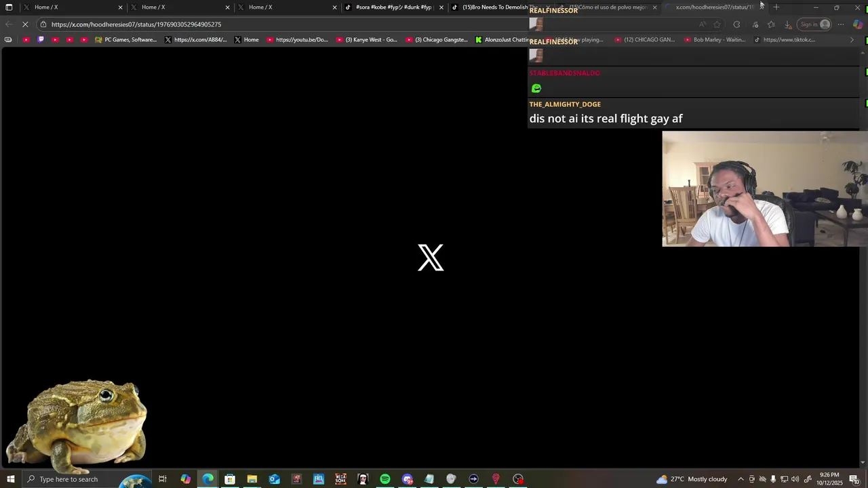The height and width of the screenshot is (488, 868).
Task: Click THE_ALMIGHTY_DOGE username in chat
Action: (x=565, y=104)
